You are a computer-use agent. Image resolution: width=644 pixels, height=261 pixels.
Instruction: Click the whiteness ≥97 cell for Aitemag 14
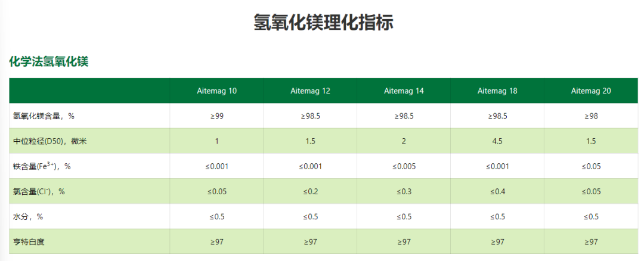coord(404,242)
